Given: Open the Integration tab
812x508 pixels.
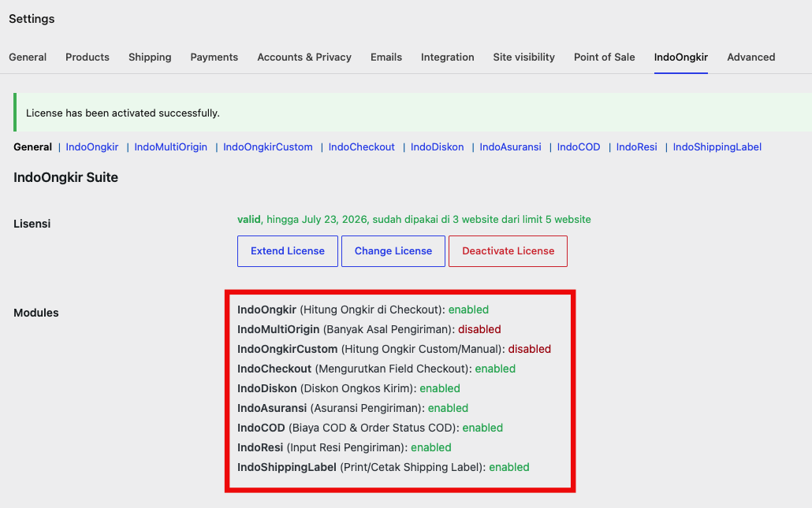Looking at the screenshot, I should 448,57.
